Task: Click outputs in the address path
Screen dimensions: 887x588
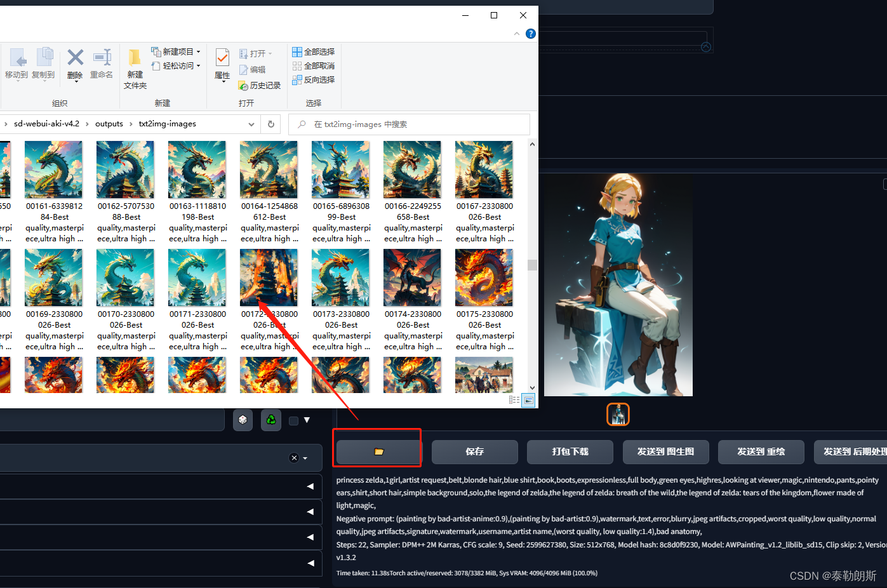Action: point(109,124)
